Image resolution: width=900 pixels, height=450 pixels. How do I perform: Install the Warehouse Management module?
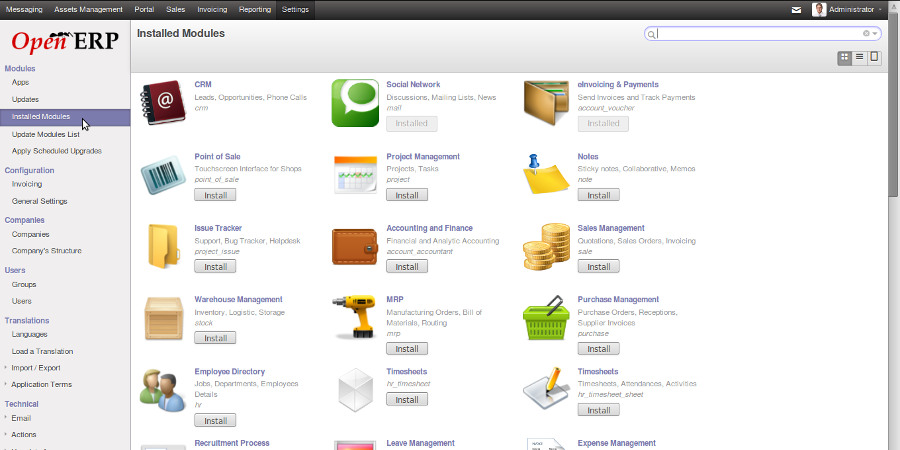[215, 338]
